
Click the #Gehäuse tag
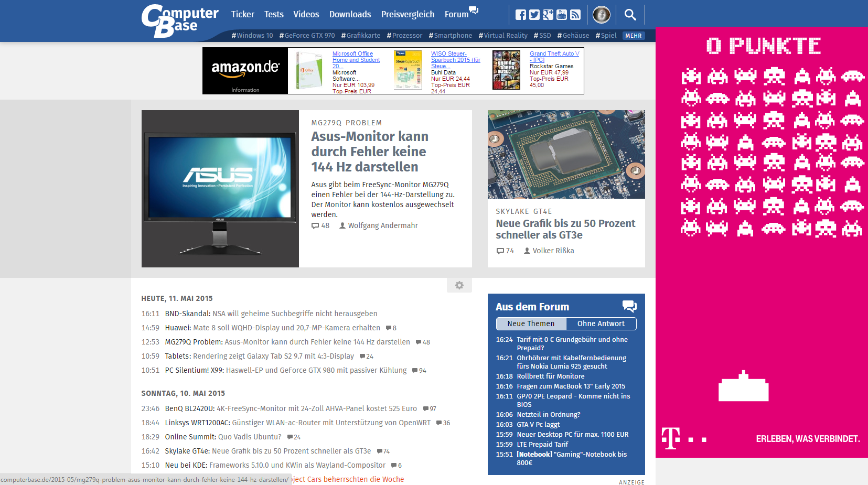pos(573,36)
